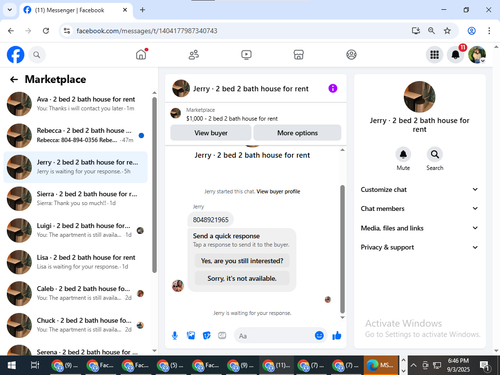Open the Chrome zoom magnifier icon
This screenshot has height=375, width=500.
tap(431, 31)
